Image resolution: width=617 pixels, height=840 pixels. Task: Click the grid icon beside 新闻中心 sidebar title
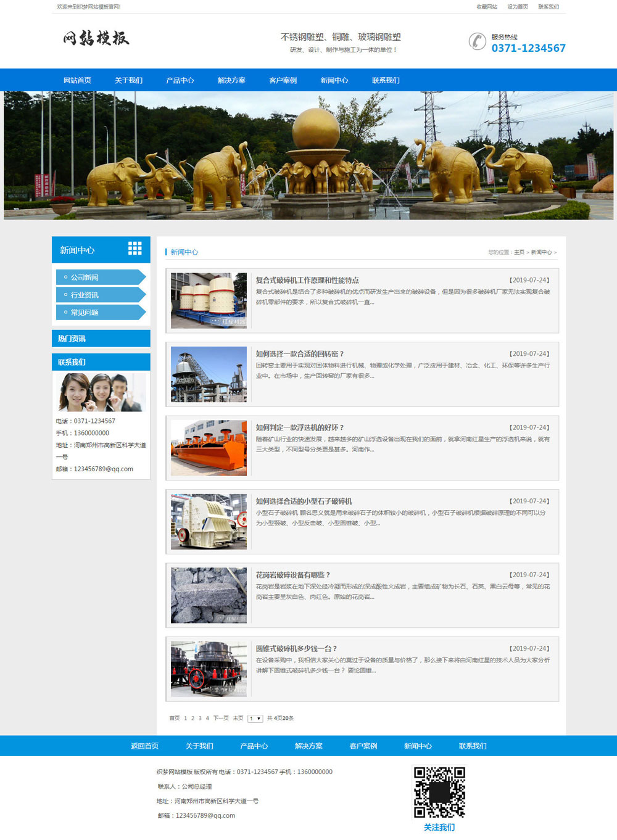pos(135,249)
